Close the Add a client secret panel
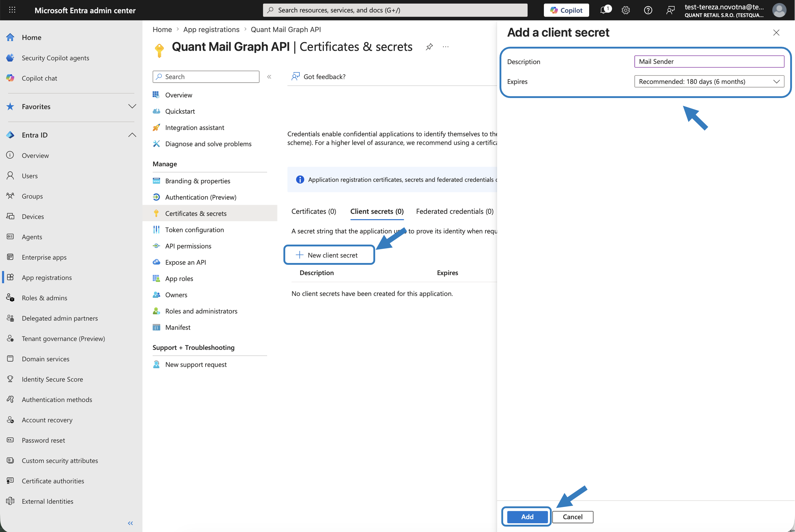 coord(776,33)
